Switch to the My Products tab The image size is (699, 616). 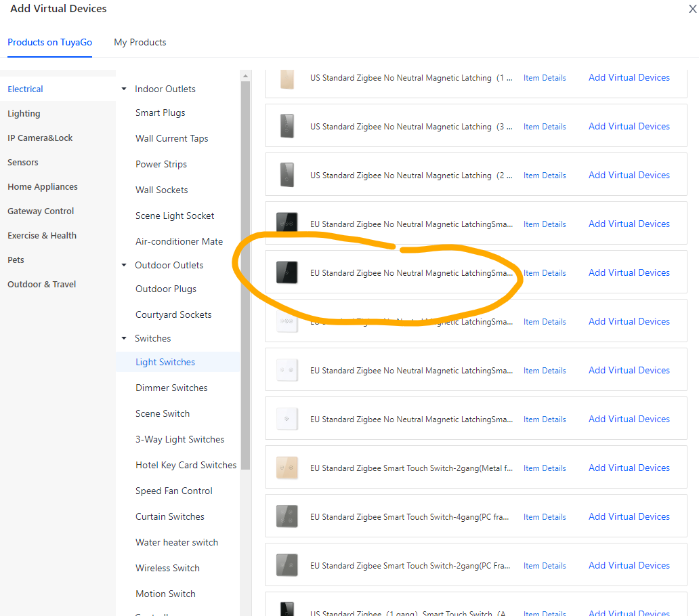point(140,42)
